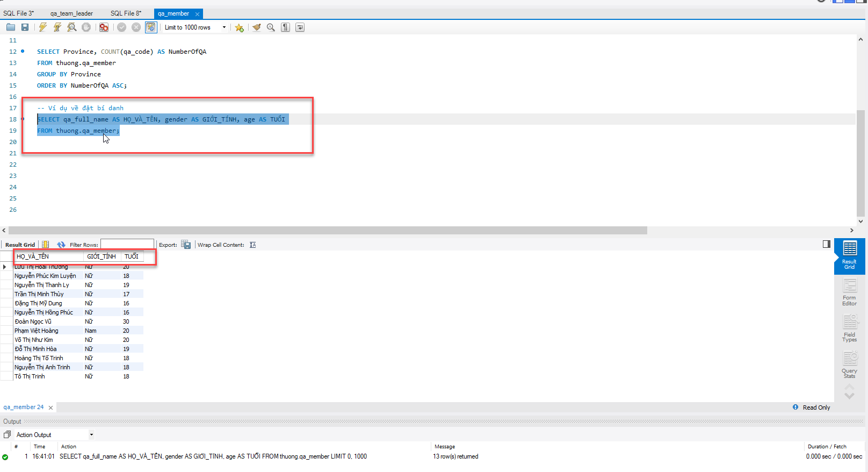Select age cell '30'
Image resolution: width=868 pixels, height=472 pixels.
coord(132,321)
